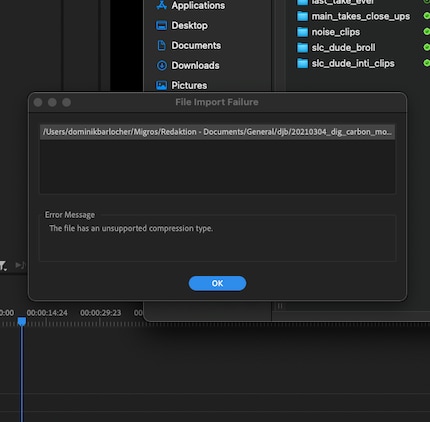Image resolution: width=430 pixels, height=422 pixels.
Task: Click the zoom dot on the failure dialog
Action: 67,102
